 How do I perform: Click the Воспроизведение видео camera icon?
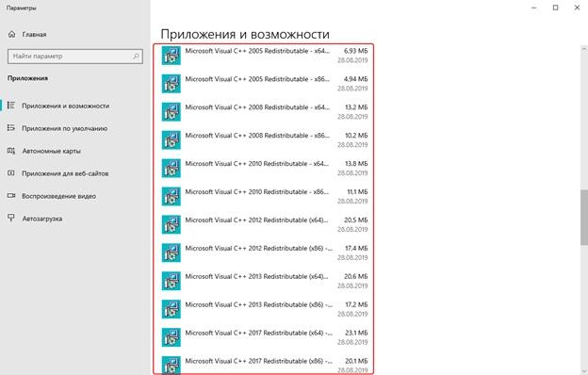11,196
